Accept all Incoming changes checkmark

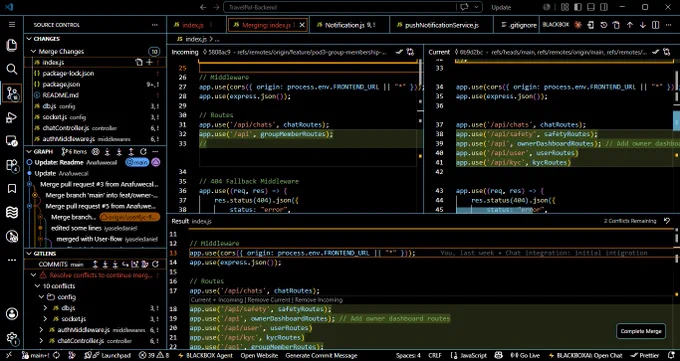tap(399, 52)
